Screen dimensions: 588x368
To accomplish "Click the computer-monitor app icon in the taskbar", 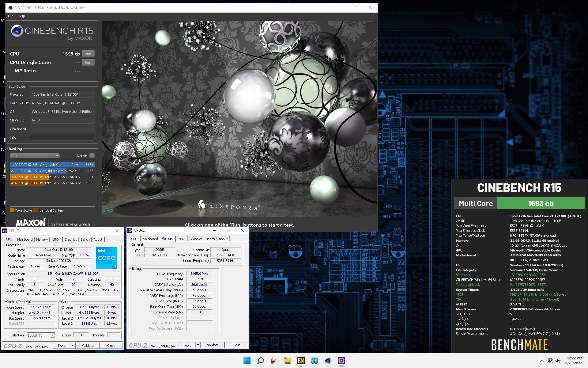I will [x=314, y=361].
